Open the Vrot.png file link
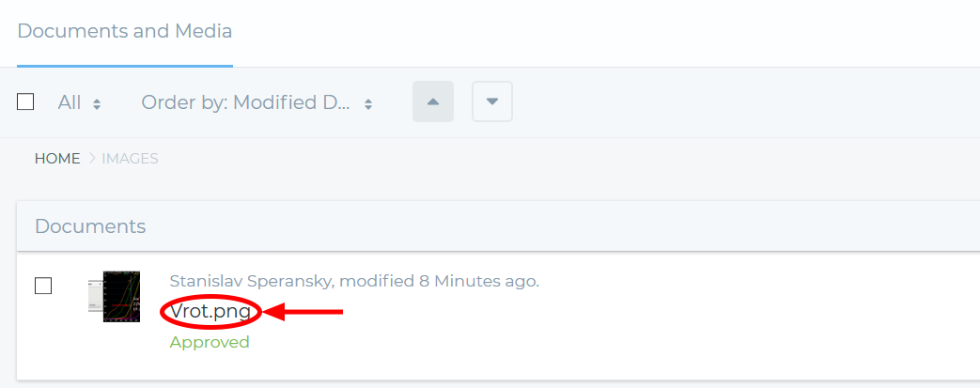Viewport: 980px width, 388px height. click(x=210, y=311)
